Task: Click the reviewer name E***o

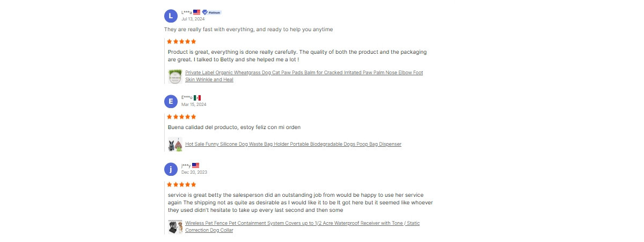Action: coord(187,98)
